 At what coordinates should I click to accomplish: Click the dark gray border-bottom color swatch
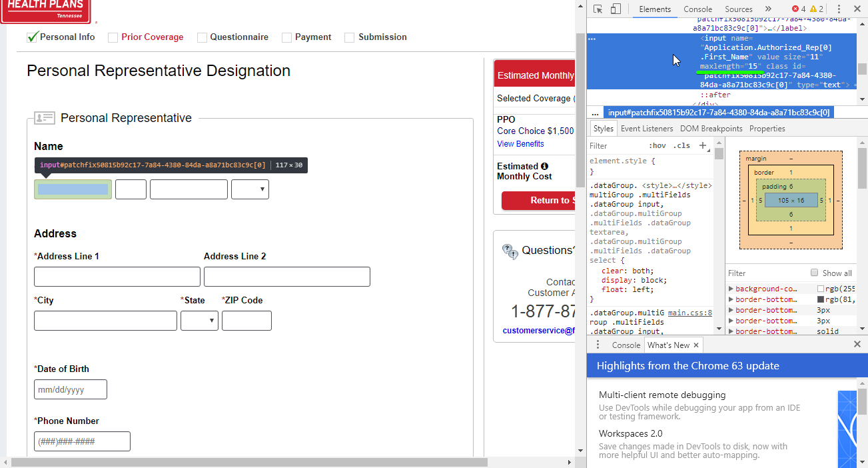(x=821, y=299)
